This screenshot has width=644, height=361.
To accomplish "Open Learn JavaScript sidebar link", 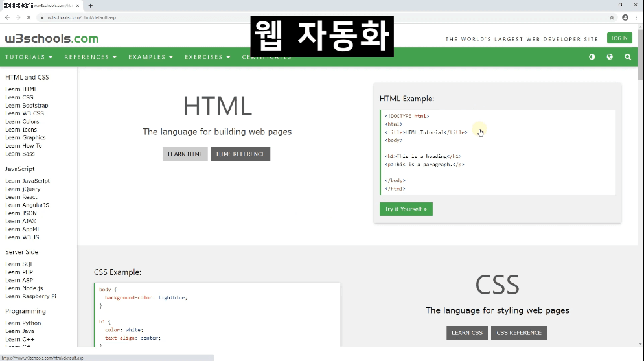I will pos(27,181).
